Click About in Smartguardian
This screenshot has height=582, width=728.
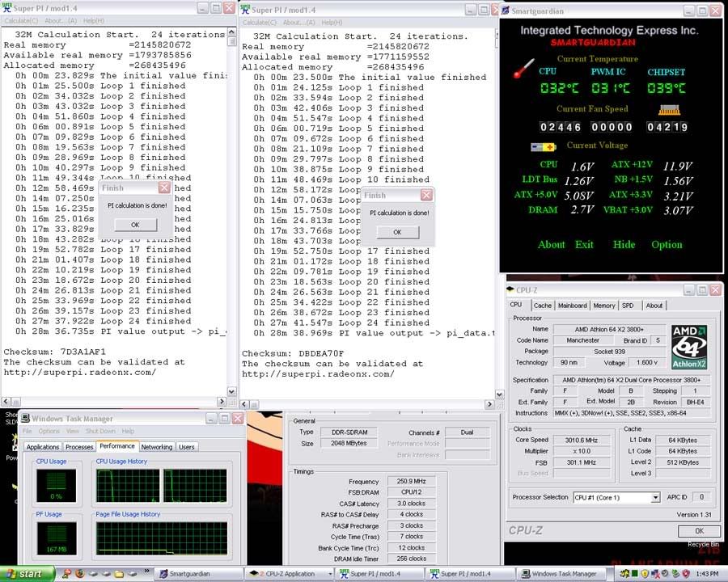552,245
